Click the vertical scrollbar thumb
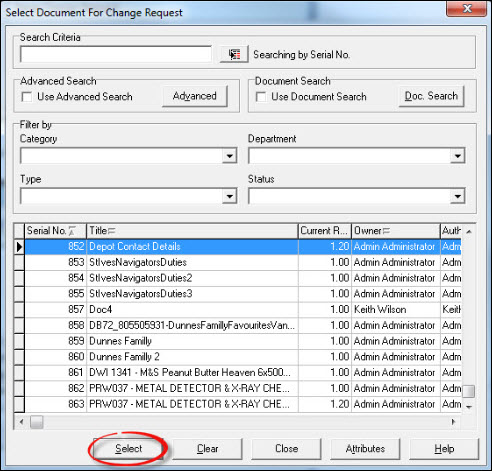Image resolution: width=492 pixels, height=471 pixels. (469, 391)
